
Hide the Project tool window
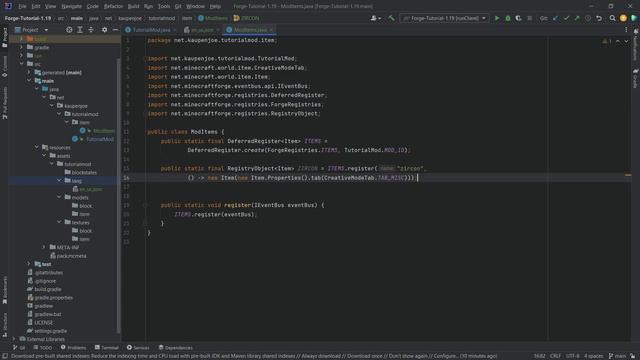point(115,30)
